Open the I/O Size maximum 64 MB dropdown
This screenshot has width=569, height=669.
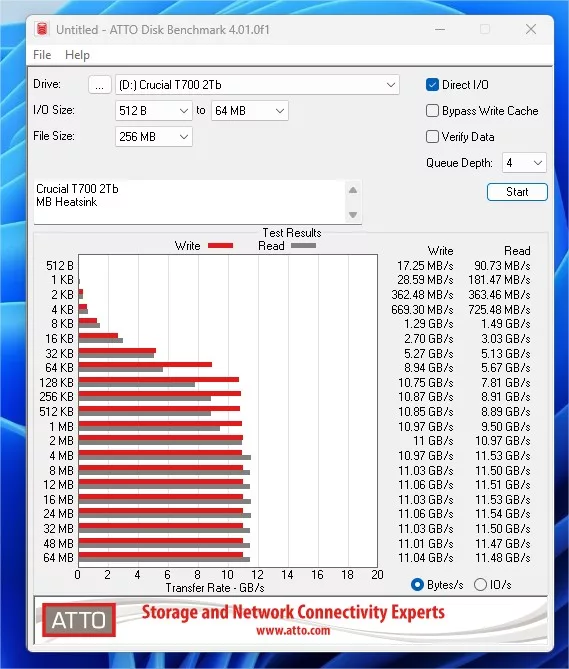tap(250, 111)
